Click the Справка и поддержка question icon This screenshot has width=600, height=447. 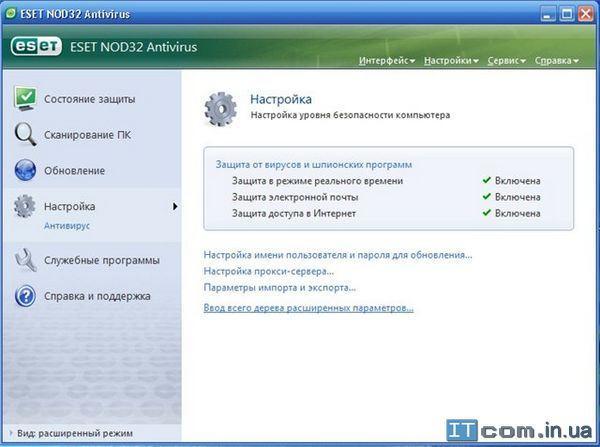click(x=25, y=296)
